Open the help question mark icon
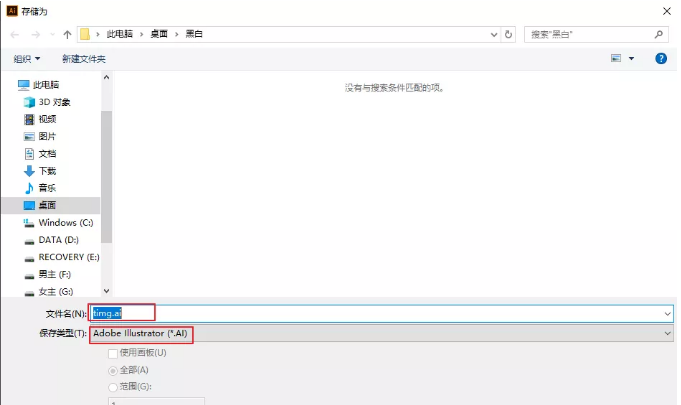The image size is (681, 405). click(661, 59)
